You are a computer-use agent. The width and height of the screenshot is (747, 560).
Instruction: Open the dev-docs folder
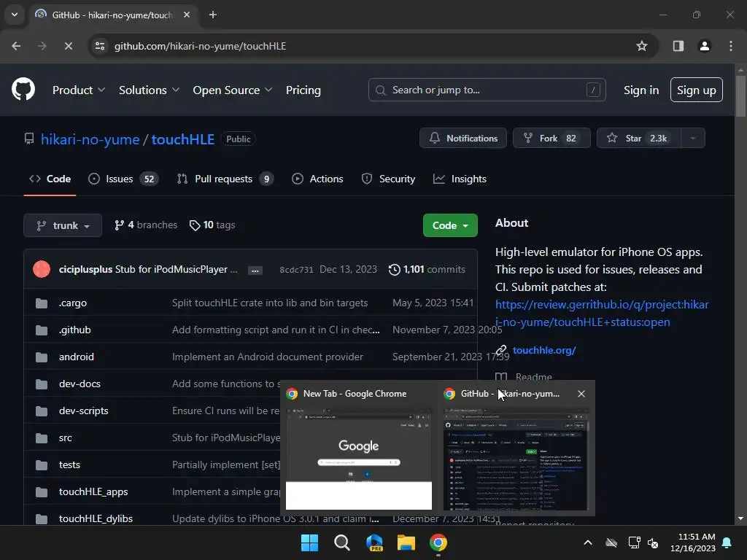tap(80, 384)
